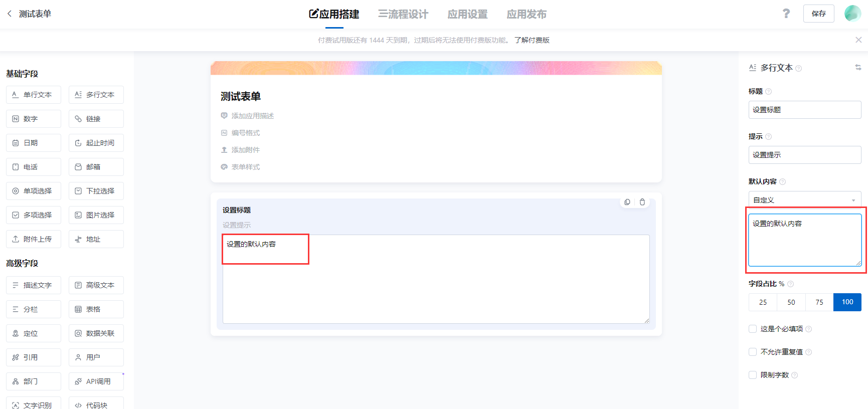
Task: Add a 图片选择 field
Action: click(96, 215)
